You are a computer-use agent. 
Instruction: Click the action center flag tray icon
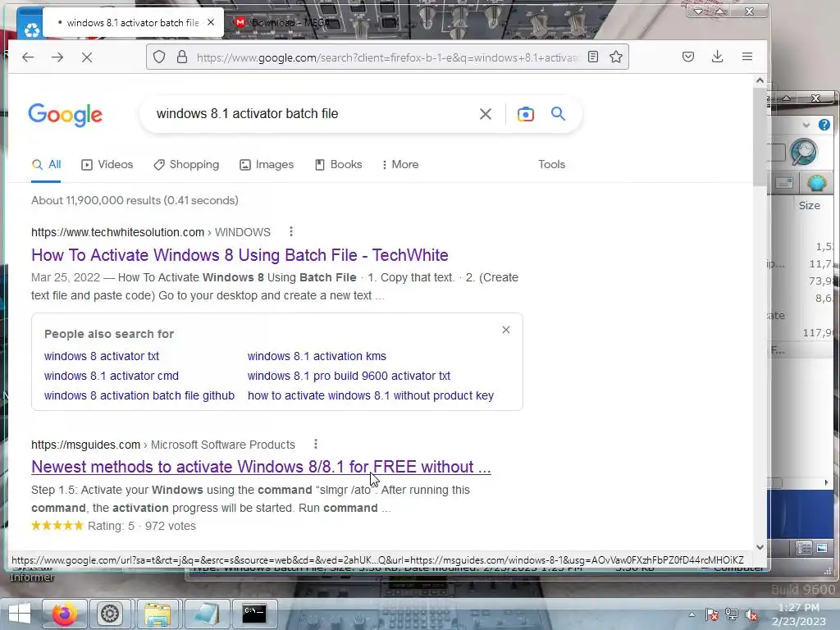pyautogui.click(x=712, y=615)
